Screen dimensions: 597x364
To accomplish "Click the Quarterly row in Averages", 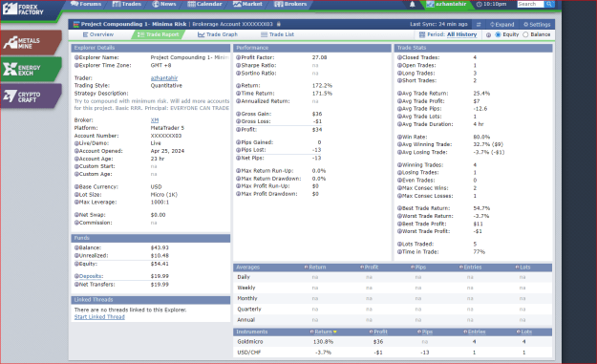I will (393, 310).
